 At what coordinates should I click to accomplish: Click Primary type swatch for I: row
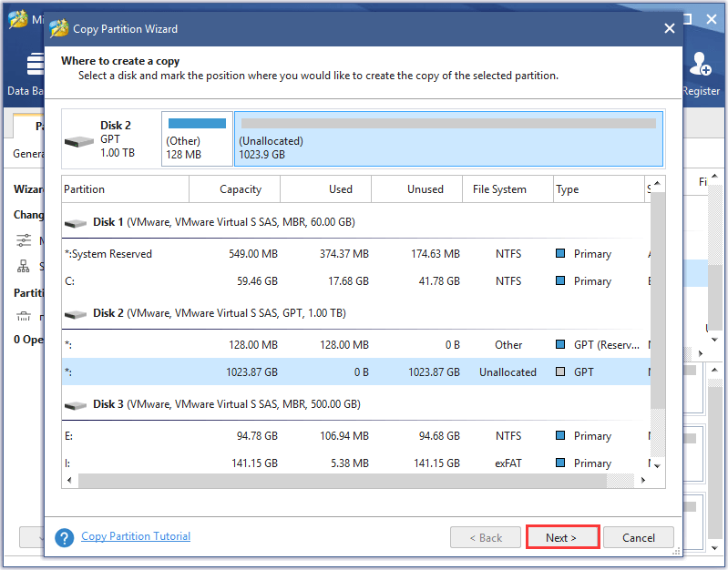560,463
